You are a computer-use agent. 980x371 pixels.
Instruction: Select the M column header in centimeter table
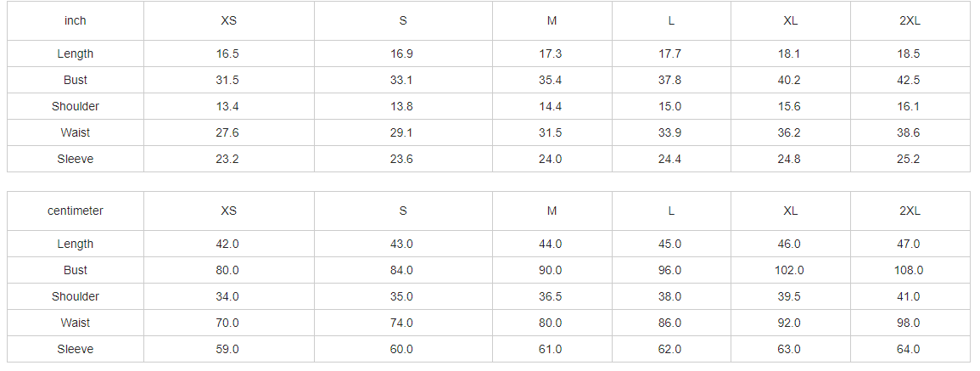coord(552,211)
